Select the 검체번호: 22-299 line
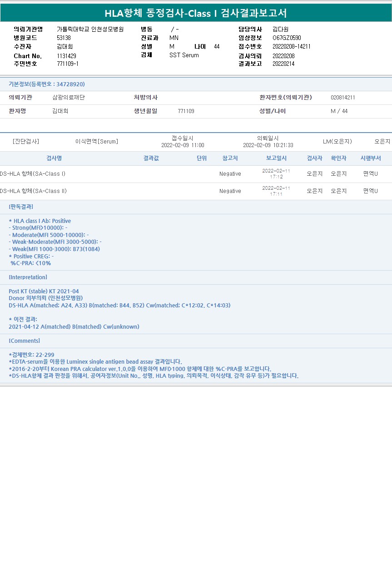 31,355
